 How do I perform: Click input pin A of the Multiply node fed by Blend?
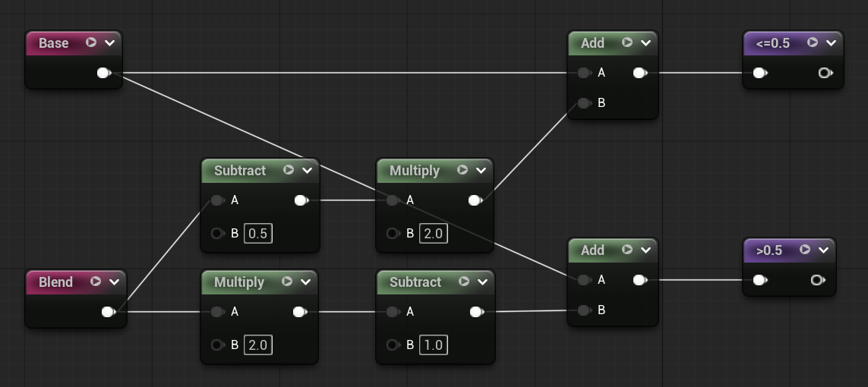tap(217, 312)
